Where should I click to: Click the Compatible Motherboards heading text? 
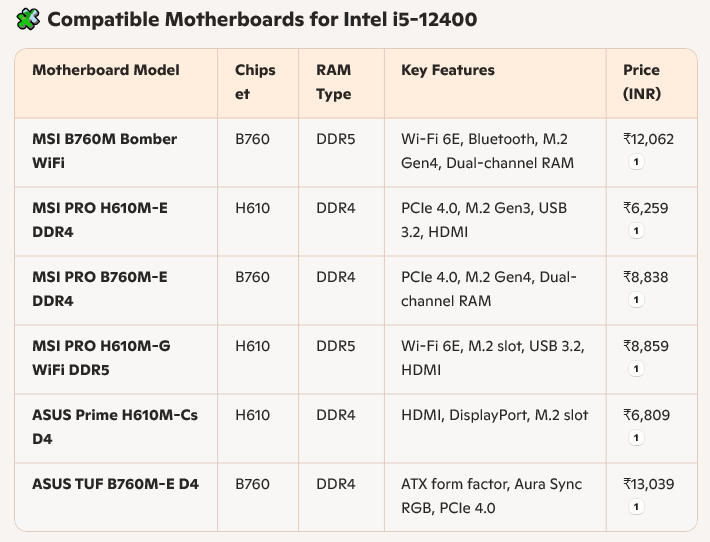262,19
